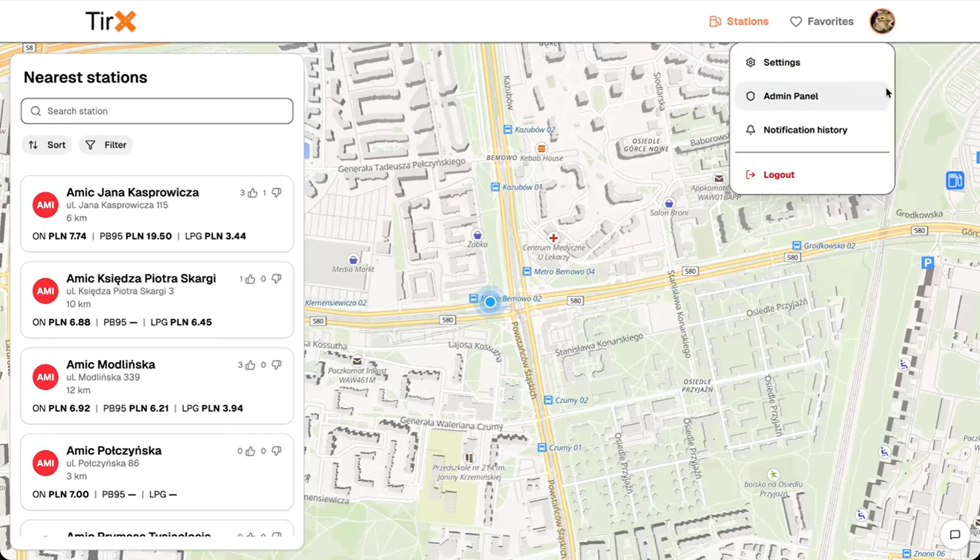Click the AMI logo of Amic Jana Kasprowicza
980x560 pixels.
click(x=45, y=205)
